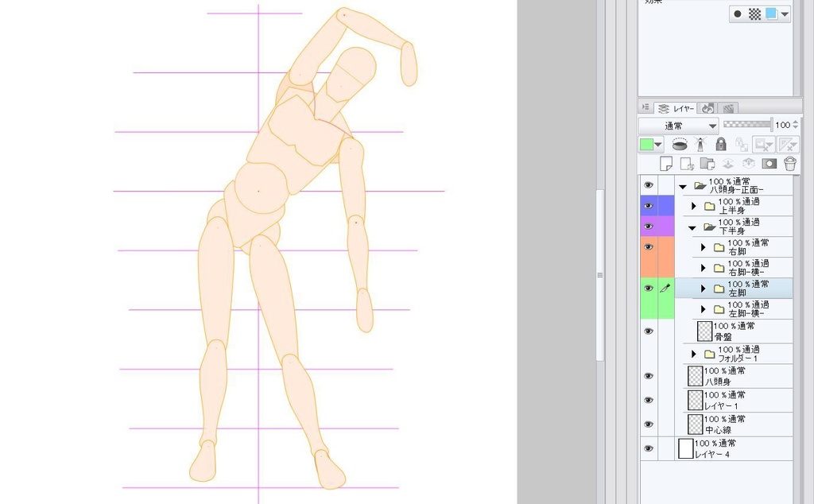The height and width of the screenshot is (504, 814).
Task: Select the white レイヤー 4 thumbnail
Action: 686,448
